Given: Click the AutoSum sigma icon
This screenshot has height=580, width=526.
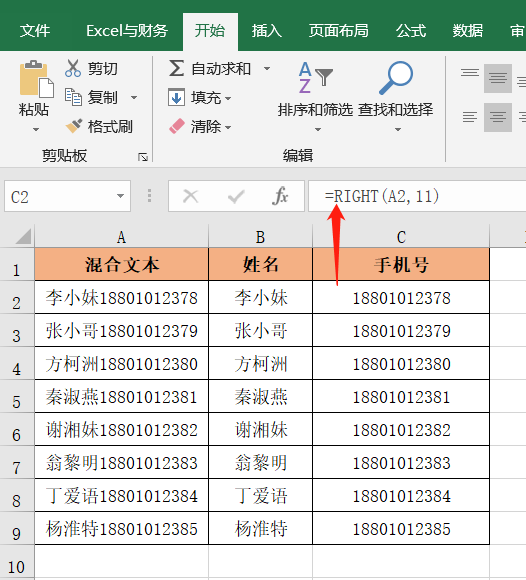Looking at the screenshot, I should (x=176, y=68).
